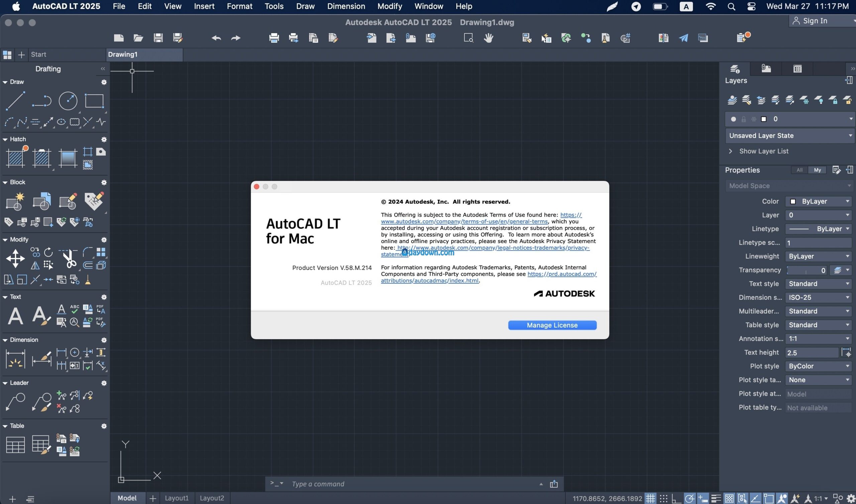The image size is (856, 504).
Task: Select the Move tool in Modify panel
Action: (x=15, y=258)
